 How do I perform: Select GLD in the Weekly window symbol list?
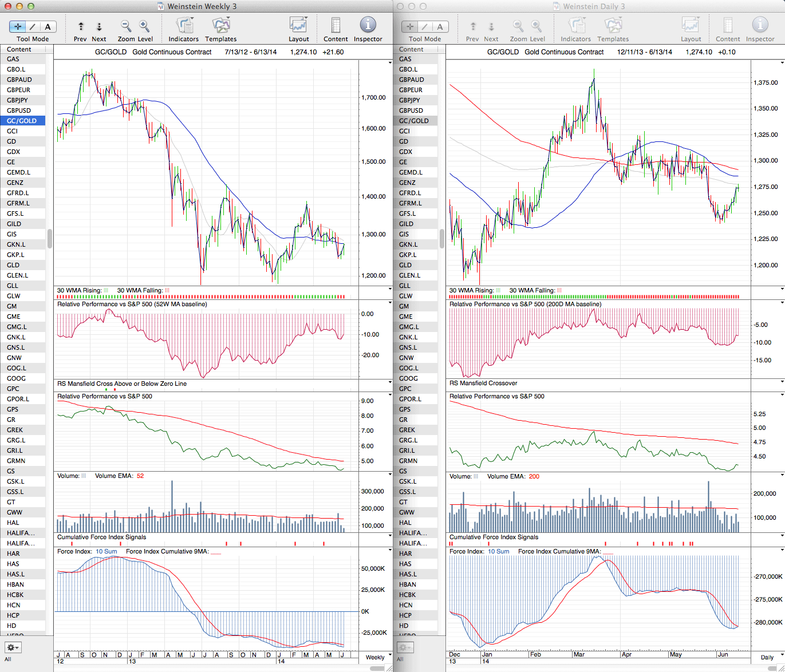[x=13, y=265]
